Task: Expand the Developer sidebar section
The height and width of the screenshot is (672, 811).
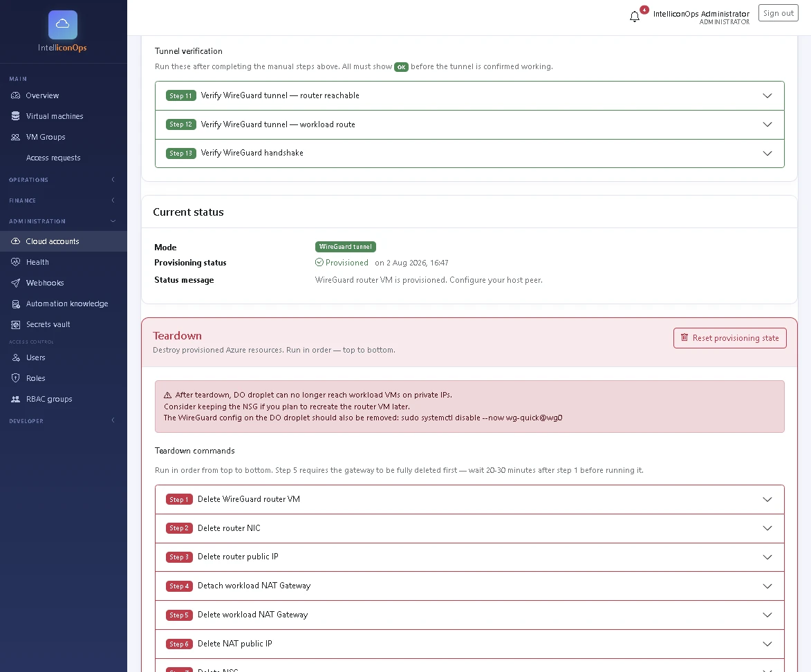Action: pos(63,420)
